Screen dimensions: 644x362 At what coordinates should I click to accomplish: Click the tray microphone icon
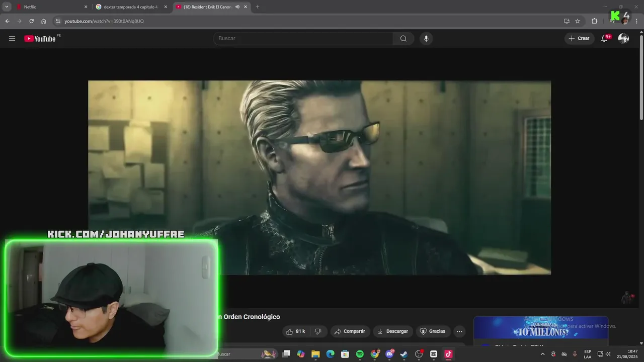[575, 354]
